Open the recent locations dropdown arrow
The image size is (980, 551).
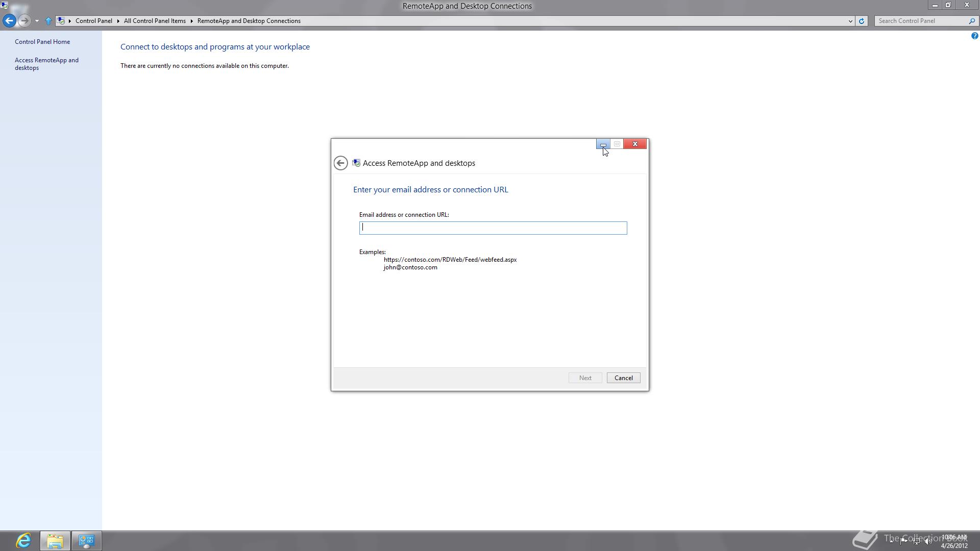(37, 21)
